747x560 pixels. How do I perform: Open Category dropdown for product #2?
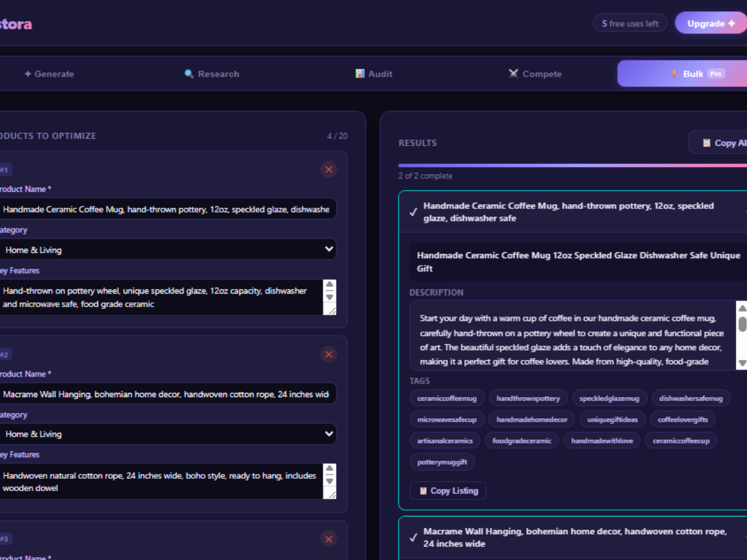168,434
